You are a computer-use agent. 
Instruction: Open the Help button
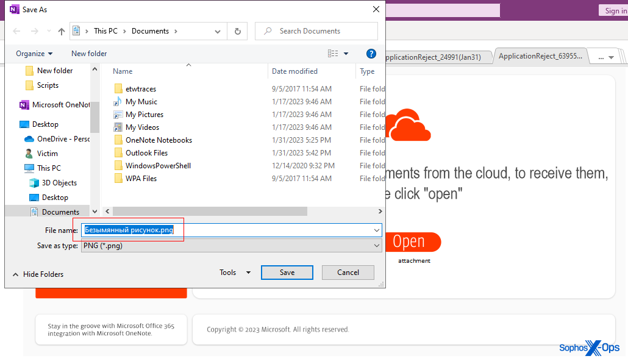371,54
